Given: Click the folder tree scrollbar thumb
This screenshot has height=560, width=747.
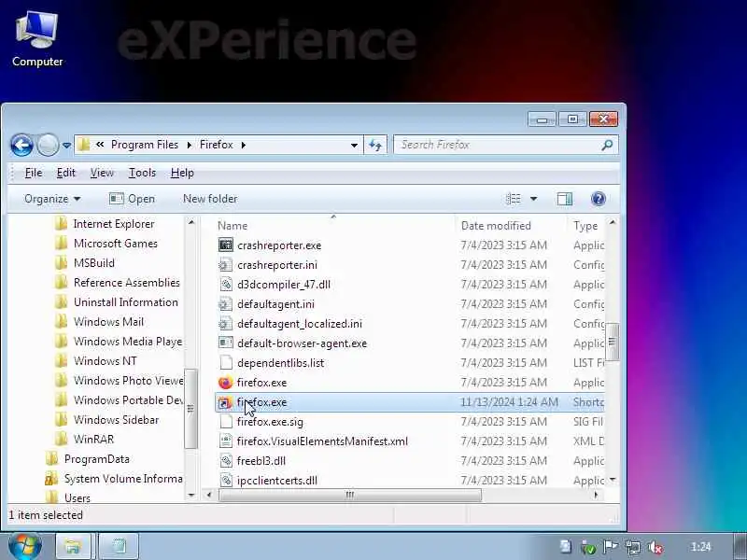Looking at the screenshot, I should point(190,409).
